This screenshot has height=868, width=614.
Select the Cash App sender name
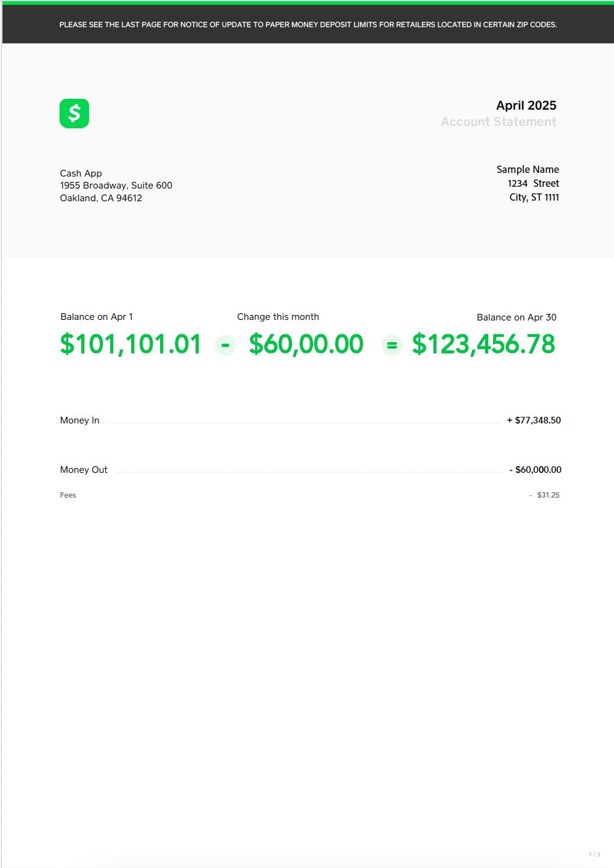coord(81,173)
